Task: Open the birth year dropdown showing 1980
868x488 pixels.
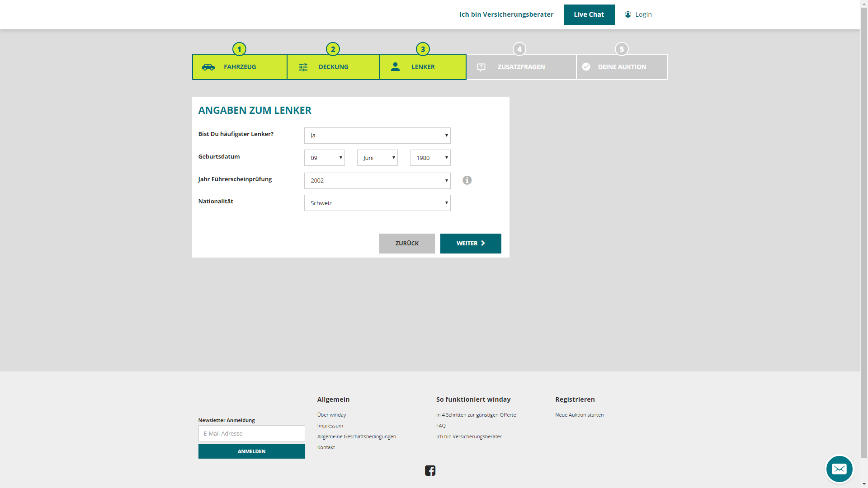Action: point(430,158)
